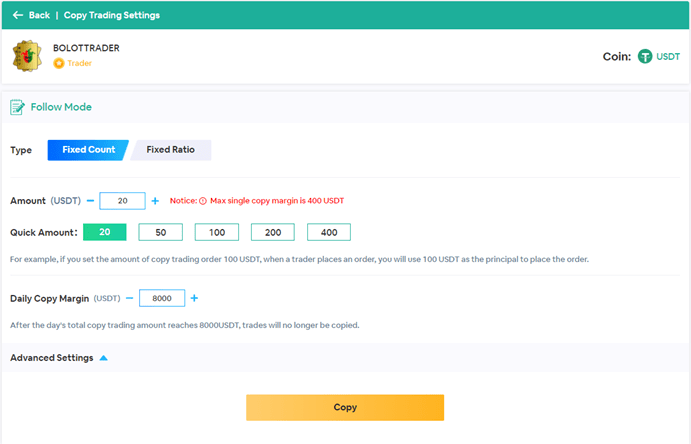Click the Daily Copy Margin label
Viewport: 691px width, 444px height.
[49, 299]
